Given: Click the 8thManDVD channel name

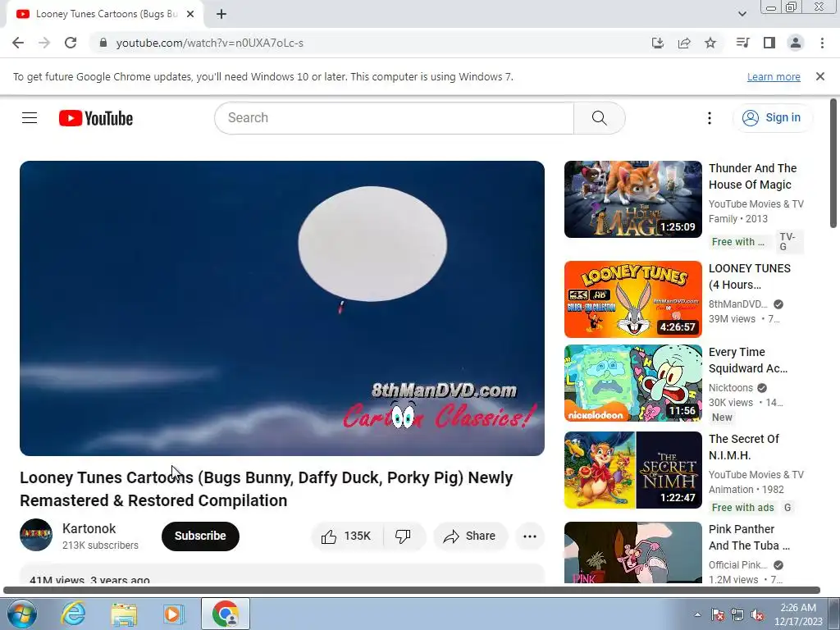Looking at the screenshot, I should 737,304.
